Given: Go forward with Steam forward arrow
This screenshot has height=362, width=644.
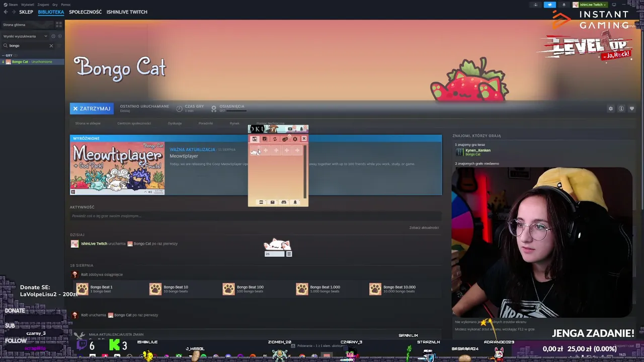Looking at the screenshot, I should coord(13,12).
